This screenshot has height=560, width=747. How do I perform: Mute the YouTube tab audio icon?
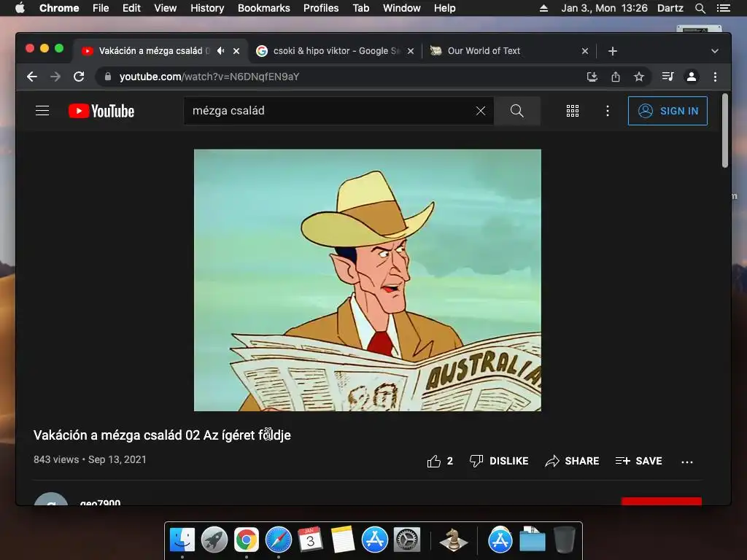pos(220,50)
